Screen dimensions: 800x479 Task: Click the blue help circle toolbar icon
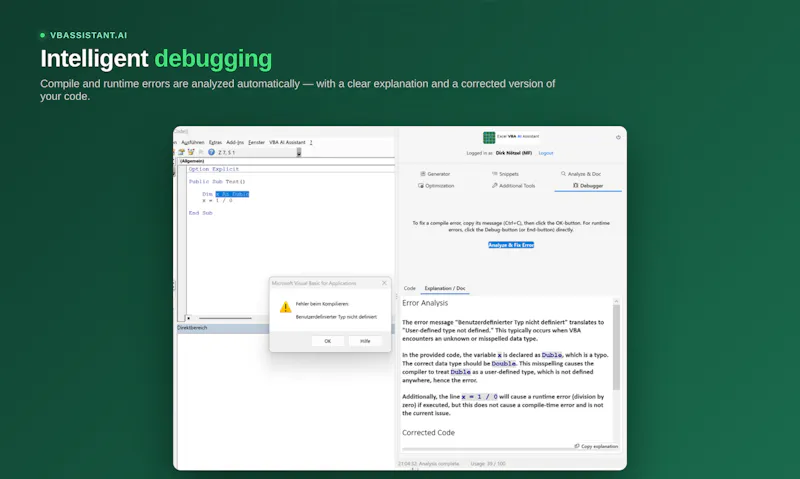tap(211, 152)
